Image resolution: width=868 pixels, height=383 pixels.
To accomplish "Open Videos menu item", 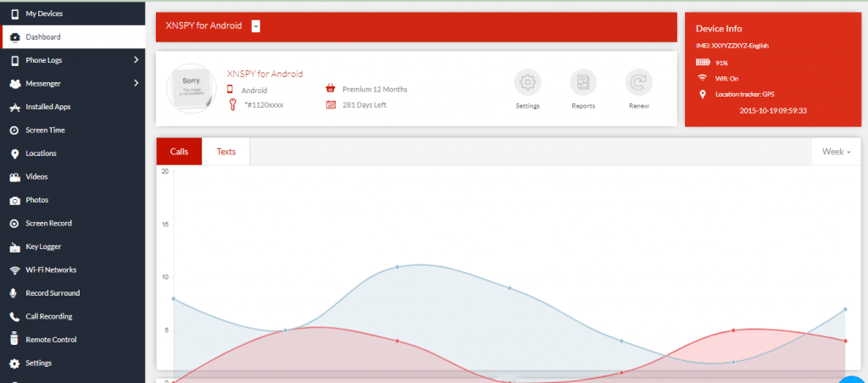I will (x=73, y=176).
